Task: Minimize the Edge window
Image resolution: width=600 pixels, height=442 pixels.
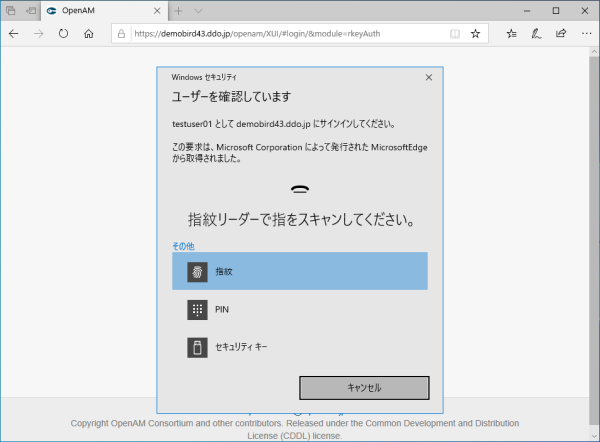Action: 527,11
